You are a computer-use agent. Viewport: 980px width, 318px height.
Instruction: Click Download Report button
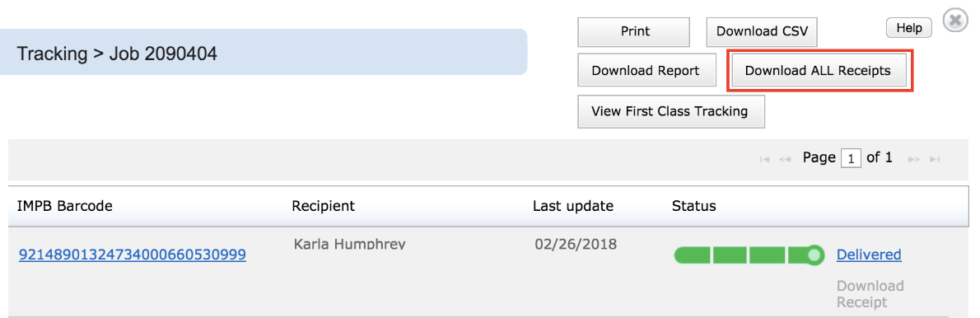(x=646, y=71)
